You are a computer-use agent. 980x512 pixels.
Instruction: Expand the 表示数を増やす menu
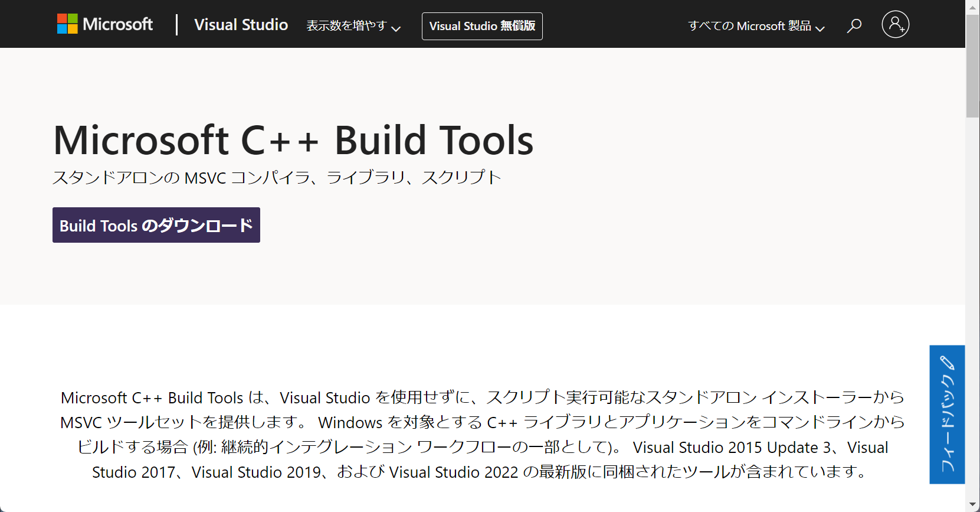click(x=353, y=26)
